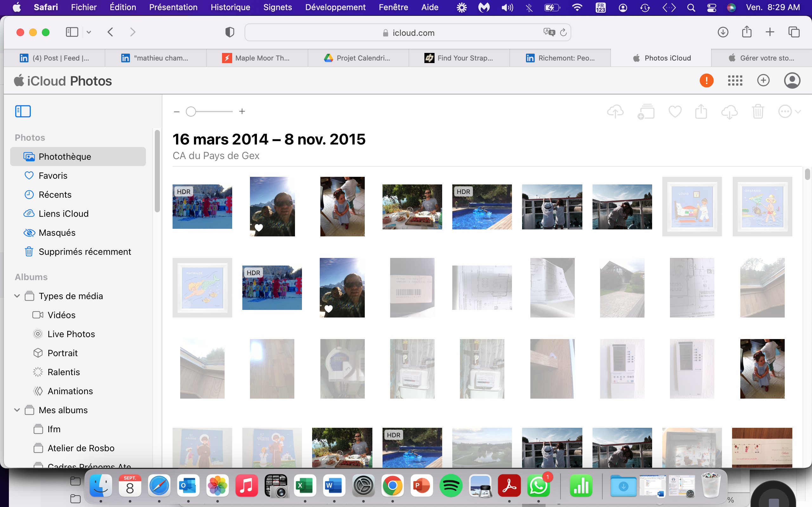Open the pool HDR photo thumbnail
Screen dimensions: 812x507
[x=482, y=207]
